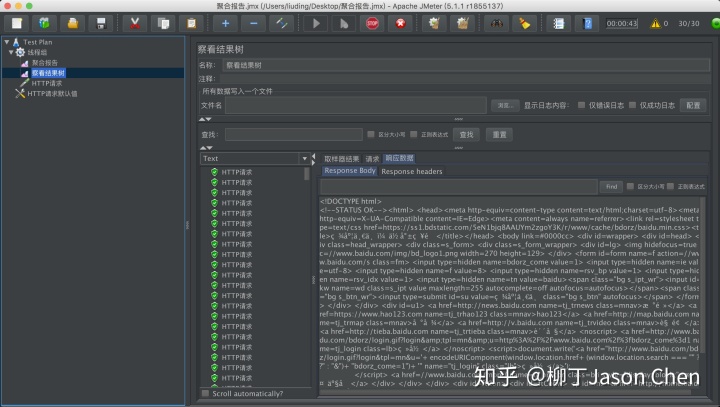720x407 pixels.
Task: Click splitter arrows beside Text dropdown
Action: click(314, 160)
